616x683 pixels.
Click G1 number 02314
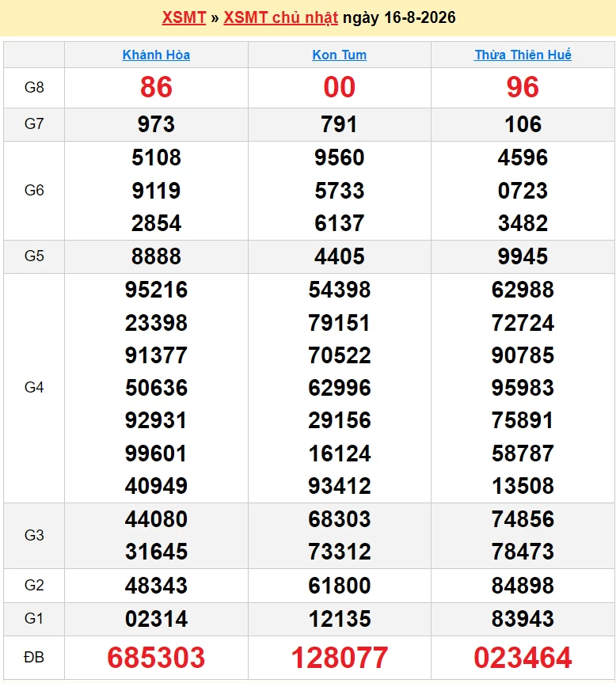(x=157, y=619)
